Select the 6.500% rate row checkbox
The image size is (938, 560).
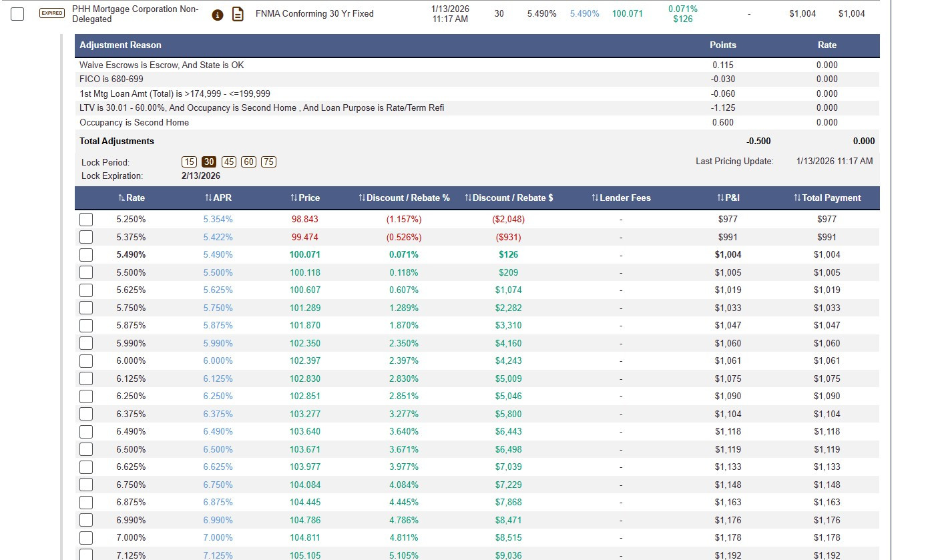pyautogui.click(x=86, y=449)
